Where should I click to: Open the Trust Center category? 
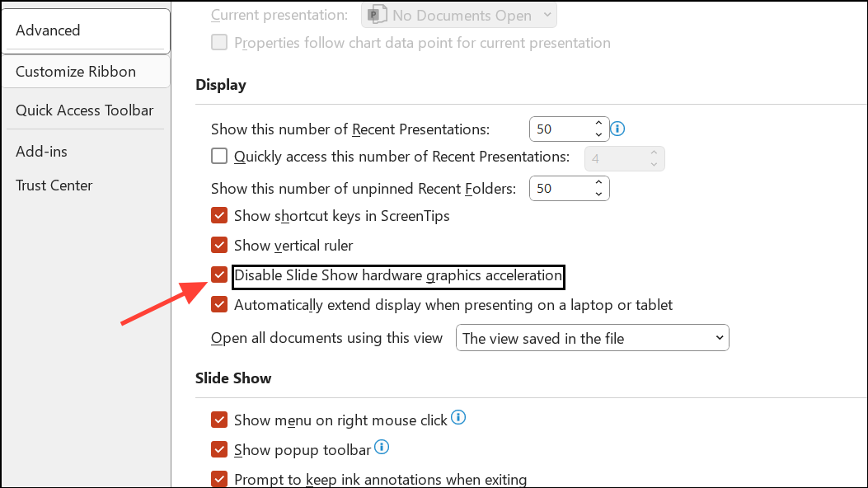54,185
